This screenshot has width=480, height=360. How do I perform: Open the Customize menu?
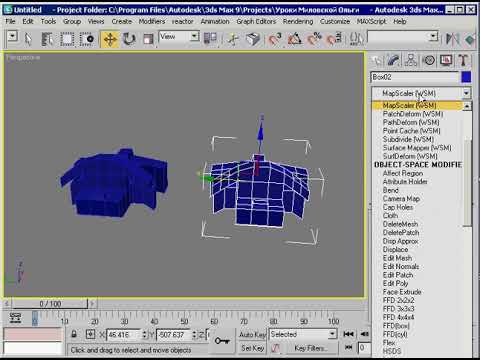[335, 22]
